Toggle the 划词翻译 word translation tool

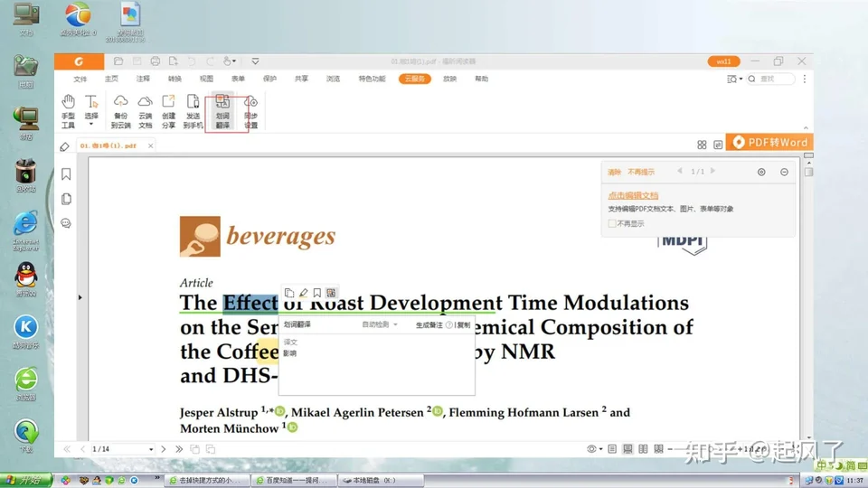point(222,111)
